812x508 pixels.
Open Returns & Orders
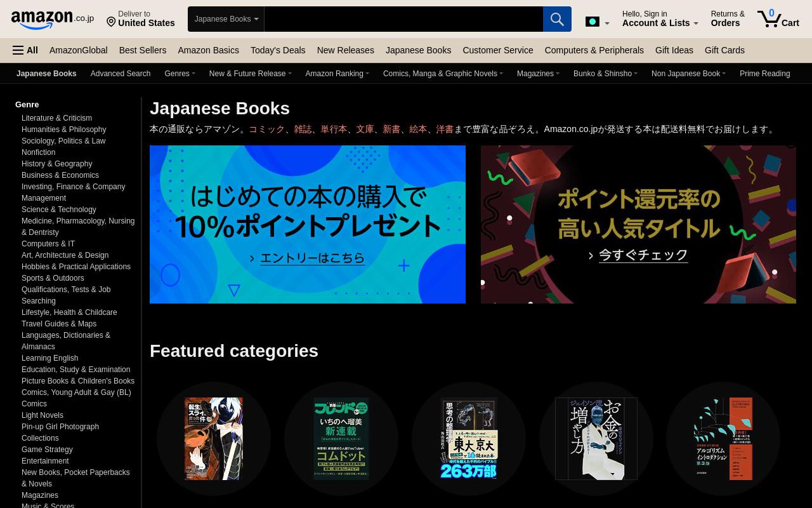coord(728,18)
